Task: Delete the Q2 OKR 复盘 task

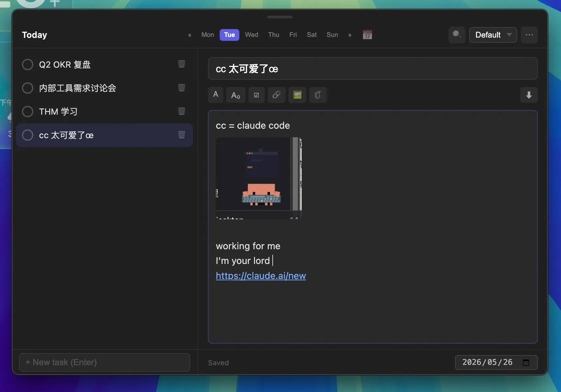Action: [x=181, y=64]
